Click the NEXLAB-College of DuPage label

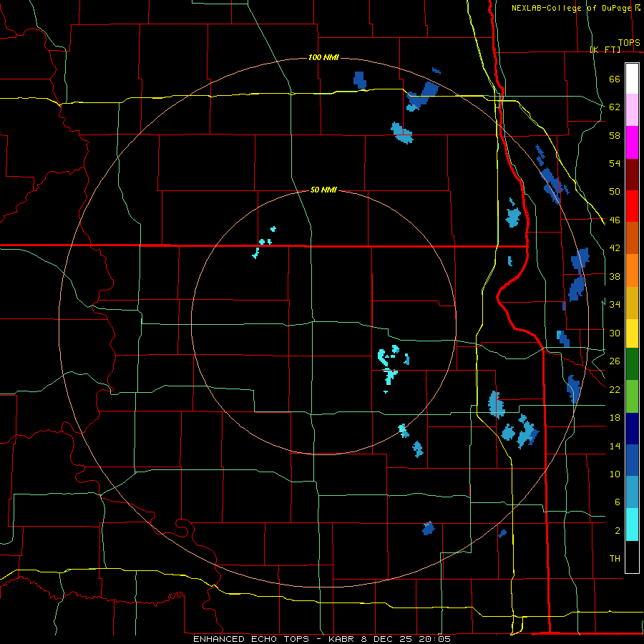(571, 8)
